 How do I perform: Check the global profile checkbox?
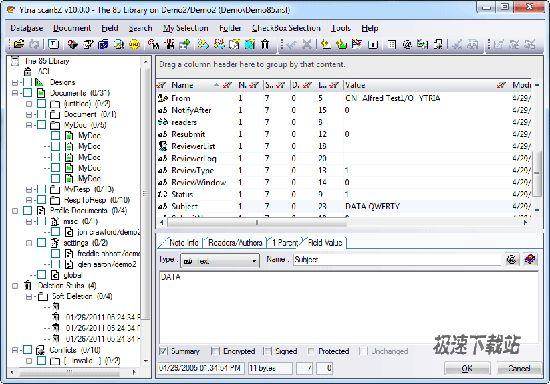[41, 275]
